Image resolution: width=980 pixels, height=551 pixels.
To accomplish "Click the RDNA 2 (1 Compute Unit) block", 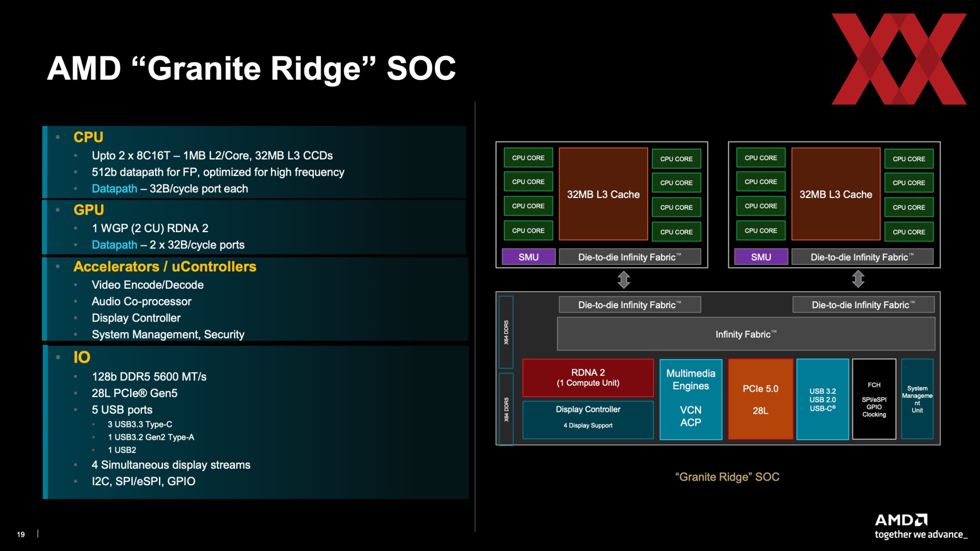I will 588,378.
